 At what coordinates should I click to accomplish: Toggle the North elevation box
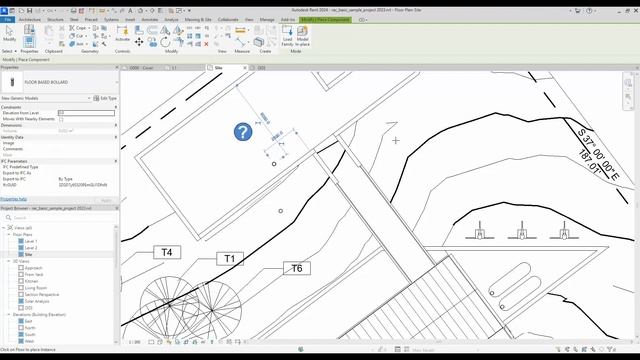[21, 328]
